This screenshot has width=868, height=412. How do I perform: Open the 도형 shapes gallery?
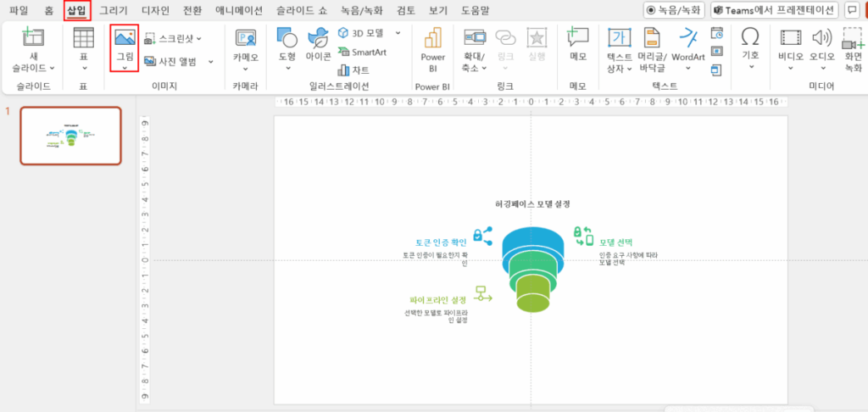pos(287,49)
